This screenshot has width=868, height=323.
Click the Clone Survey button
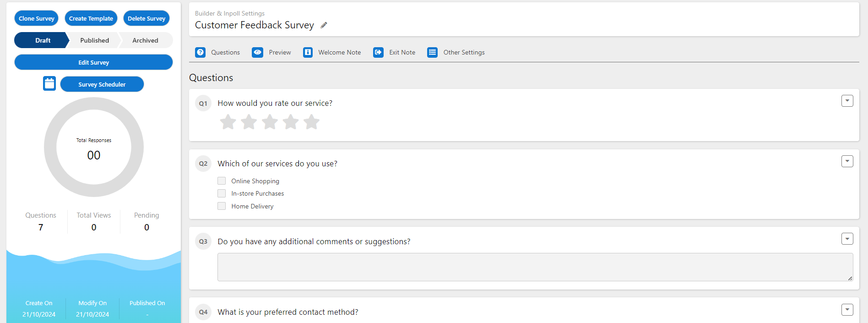pyautogui.click(x=37, y=18)
